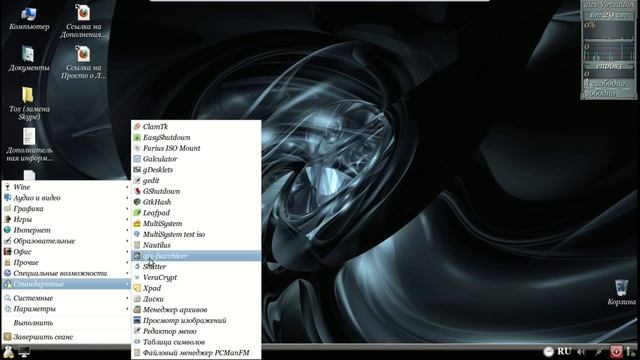This screenshot has width=640, height=360.
Task: Open the Диски disk utility entry
Action: (x=196, y=299)
